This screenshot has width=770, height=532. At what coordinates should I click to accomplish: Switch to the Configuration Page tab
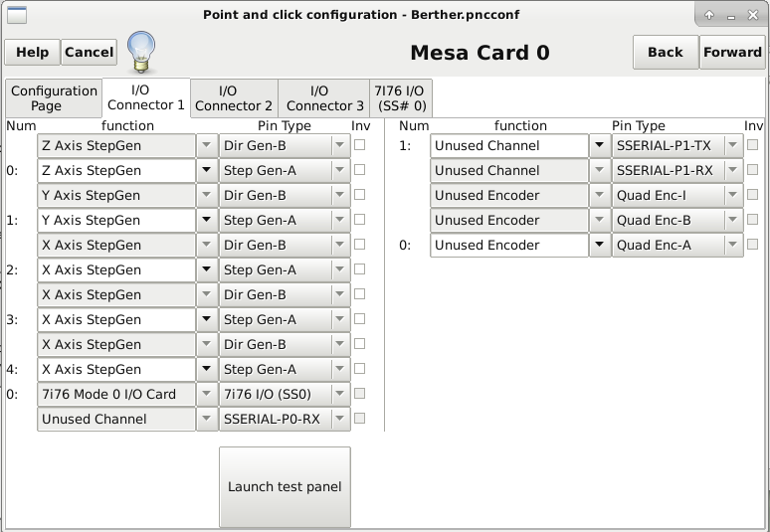coord(54,98)
